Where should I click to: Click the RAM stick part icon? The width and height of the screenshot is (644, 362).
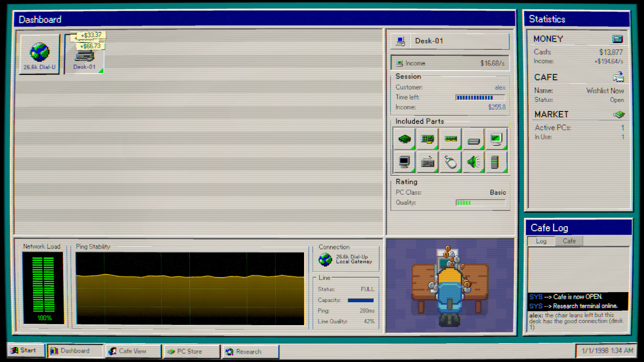coord(451,139)
